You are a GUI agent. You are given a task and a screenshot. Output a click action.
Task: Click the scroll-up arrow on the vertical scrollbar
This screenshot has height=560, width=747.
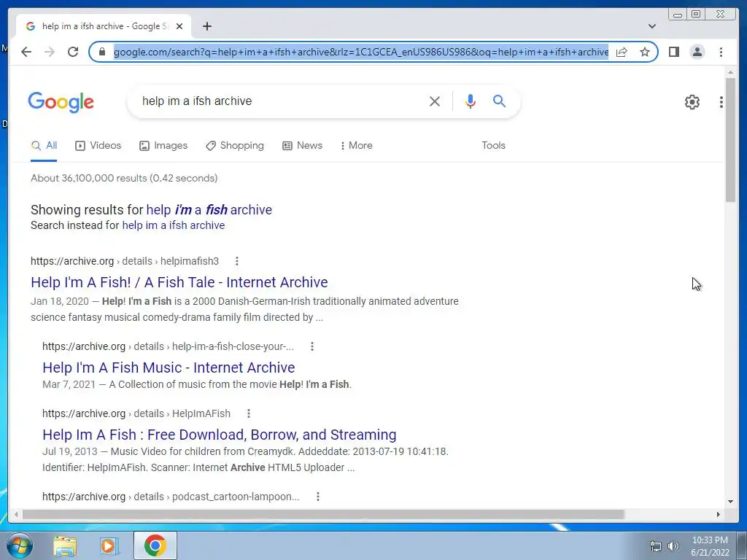click(x=730, y=72)
